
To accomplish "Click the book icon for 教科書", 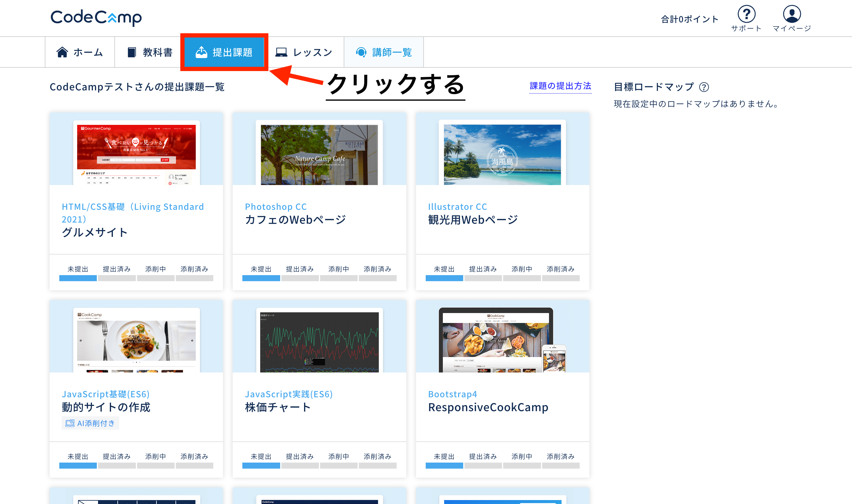I will pos(132,52).
